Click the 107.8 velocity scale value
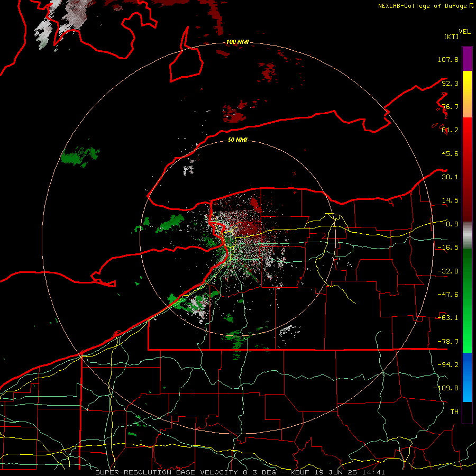This screenshot has height=476, width=476. coord(448,59)
